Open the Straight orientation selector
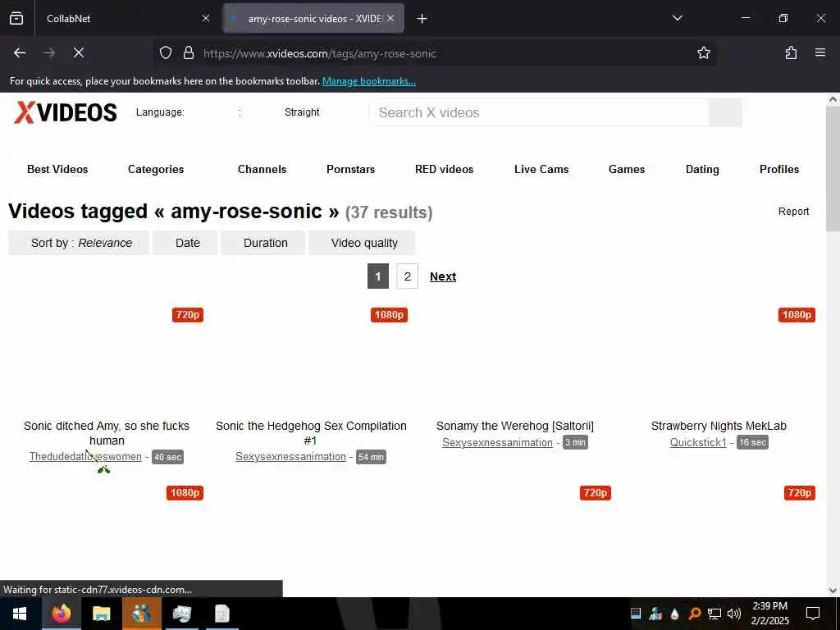Image resolution: width=840 pixels, height=630 pixels. [302, 112]
